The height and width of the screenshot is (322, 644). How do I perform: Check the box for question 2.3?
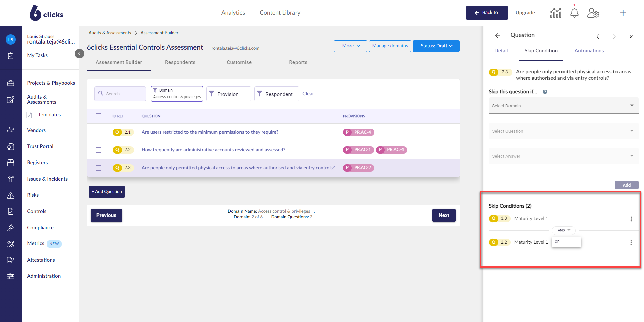(98, 168)
